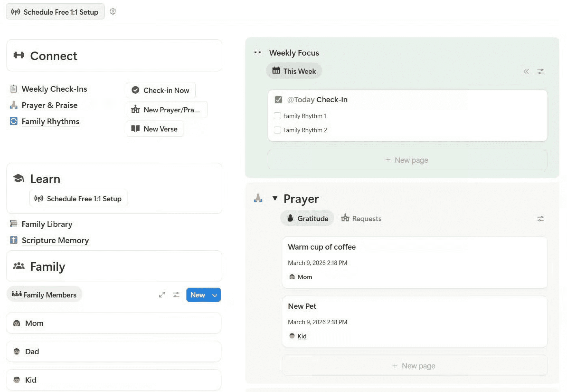The width and height of the screenshot is (567, 392).
Task: Click the gear icon beside Schedule Free 1:1 Setup
Action: pos(113,12)
